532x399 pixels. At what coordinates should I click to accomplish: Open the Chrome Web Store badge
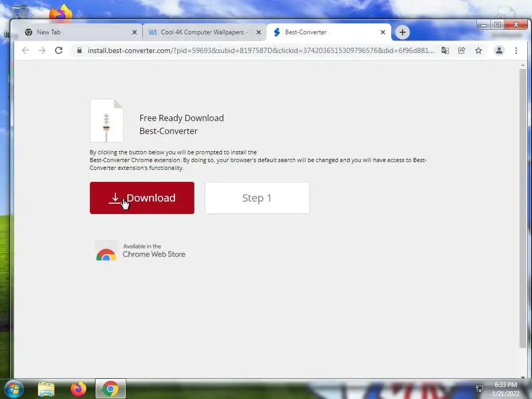click(x=140, y=251)
